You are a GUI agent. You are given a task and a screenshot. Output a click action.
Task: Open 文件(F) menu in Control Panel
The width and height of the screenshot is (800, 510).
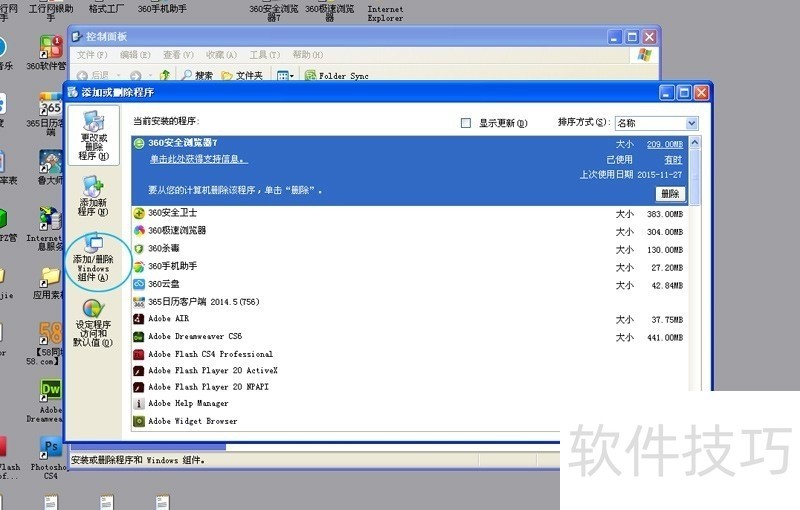click(92, 55)
